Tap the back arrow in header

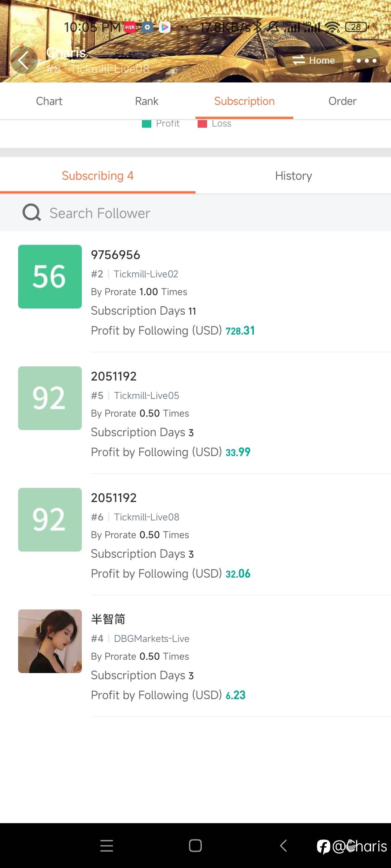(24, 60)
